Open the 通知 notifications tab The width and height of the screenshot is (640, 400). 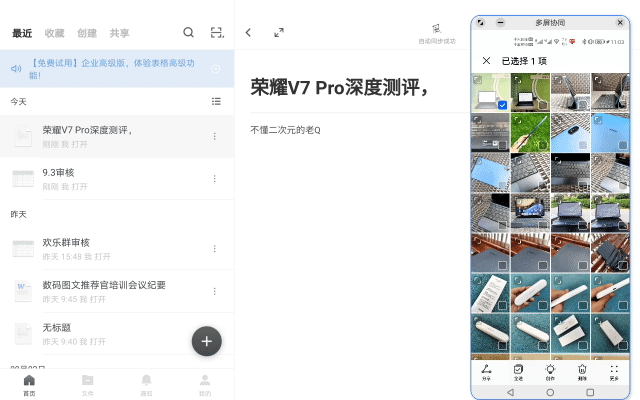(x=146, y=385)
